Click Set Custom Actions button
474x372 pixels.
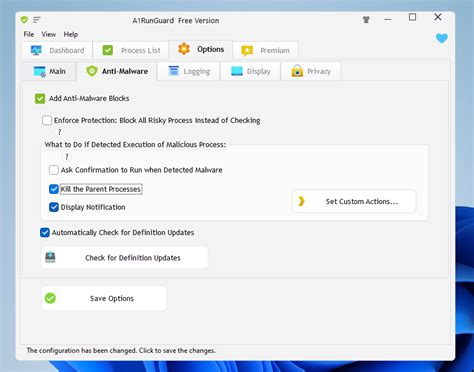coord(354,201)
